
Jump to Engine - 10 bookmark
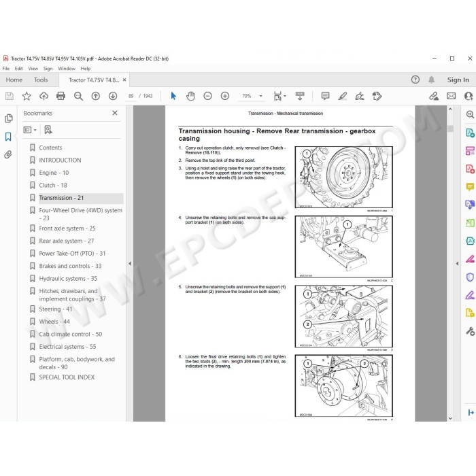[x=54, y=173]
